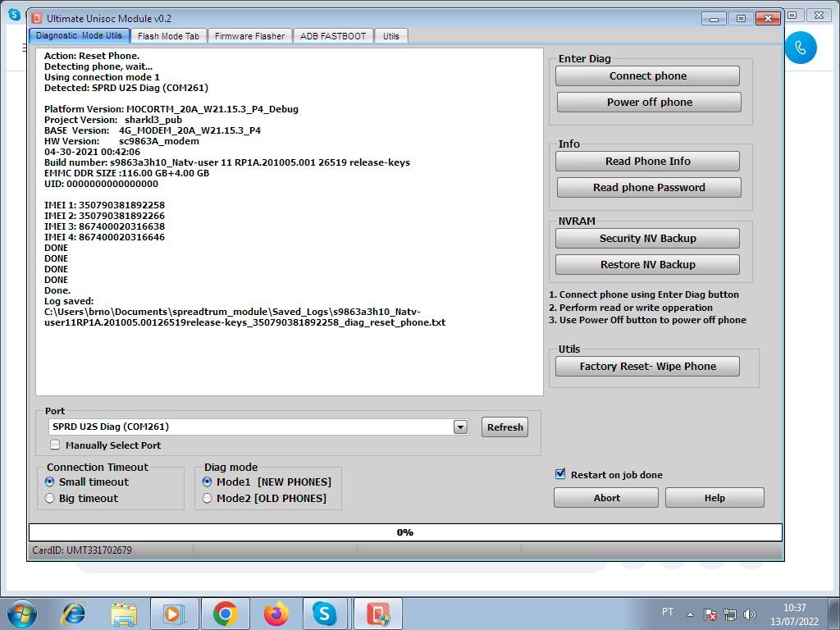The image size is (840, 630).
Task: Click the Action Center flag tray icon
Action: (710, 614)
